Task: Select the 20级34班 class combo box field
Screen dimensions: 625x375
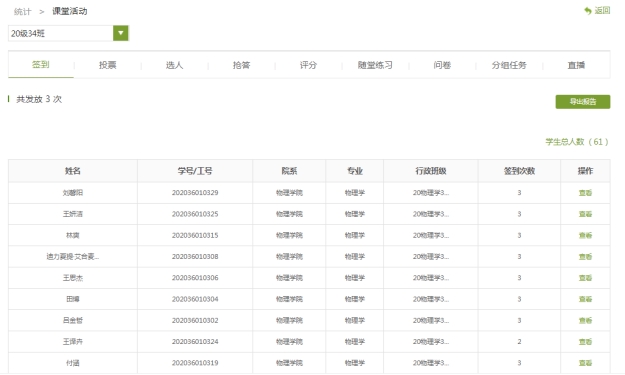Action: coord(68,33)
